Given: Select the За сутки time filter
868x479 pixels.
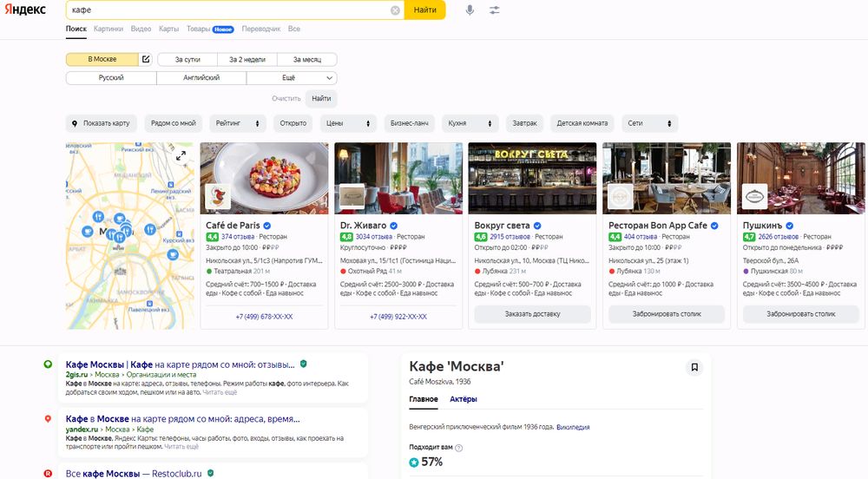Looking at the screenshot, I should click(187, 59).
